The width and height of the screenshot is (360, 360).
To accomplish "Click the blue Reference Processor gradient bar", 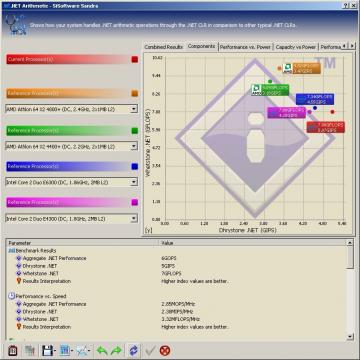I will [68, 167].
